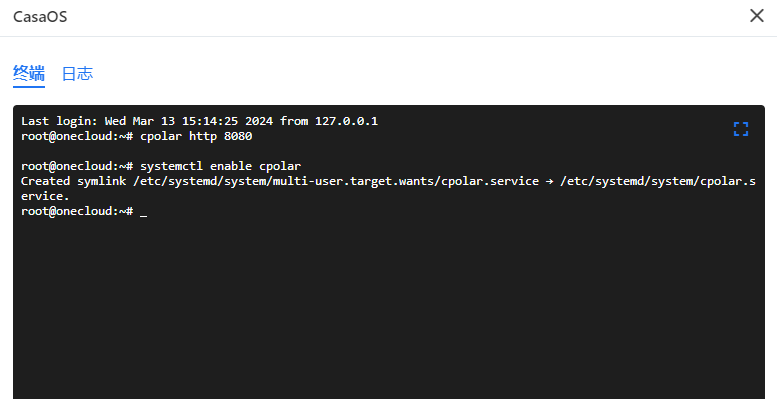Click the root@onecloud prompt before systemctl
Viewport: 777px width, 399px height.
coord(77,166)
